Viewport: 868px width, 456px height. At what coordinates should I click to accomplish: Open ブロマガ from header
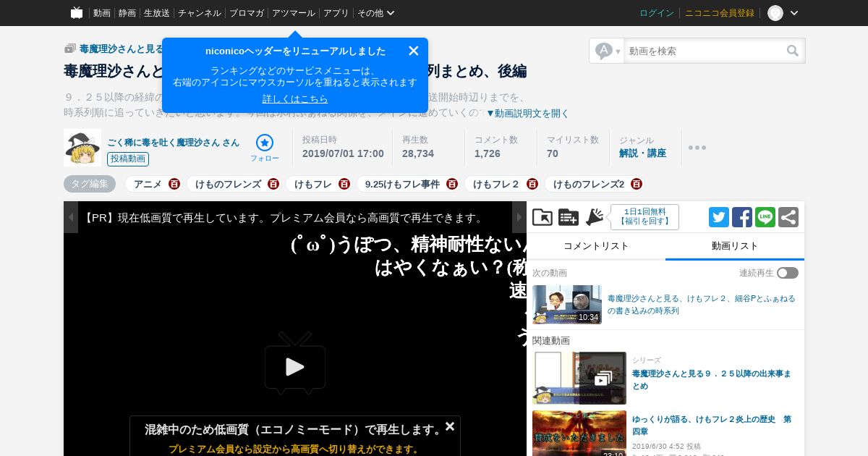pyautogui.click(x=247, y=13)
